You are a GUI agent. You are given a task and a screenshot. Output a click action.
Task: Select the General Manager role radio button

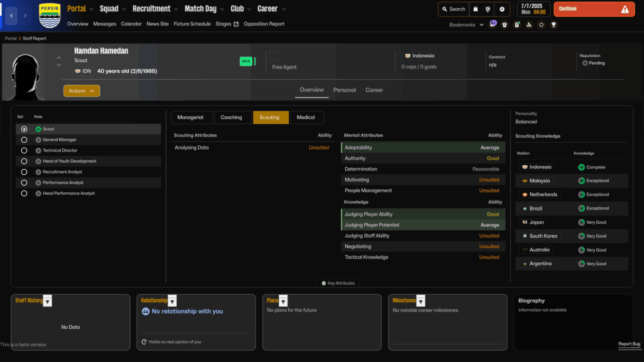click(x=24, y=140)
